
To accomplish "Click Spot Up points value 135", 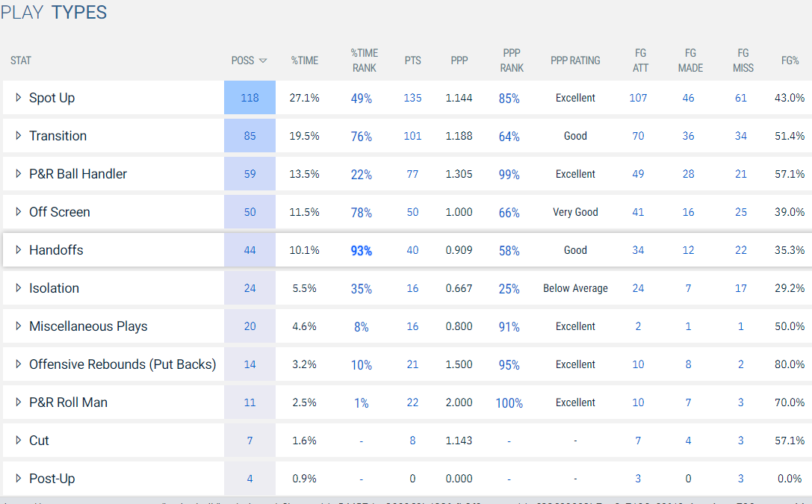I will (413, 98).
